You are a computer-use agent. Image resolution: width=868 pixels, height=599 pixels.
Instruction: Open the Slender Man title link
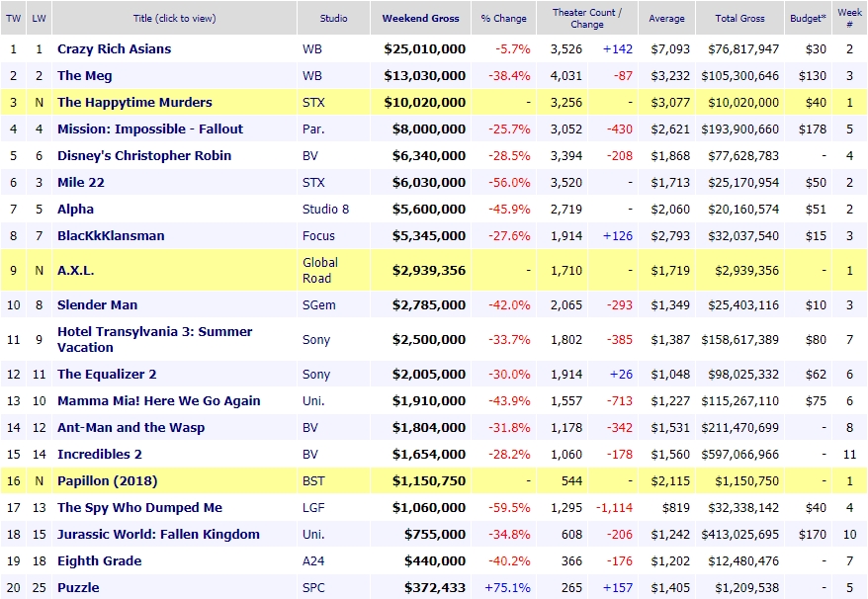tap(98, 305)
